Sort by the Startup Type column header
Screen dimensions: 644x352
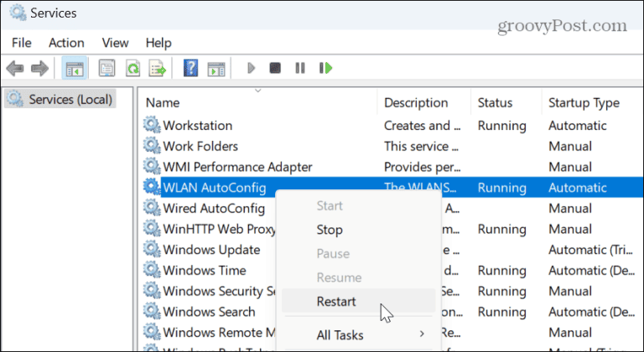[x=584, y=103]
